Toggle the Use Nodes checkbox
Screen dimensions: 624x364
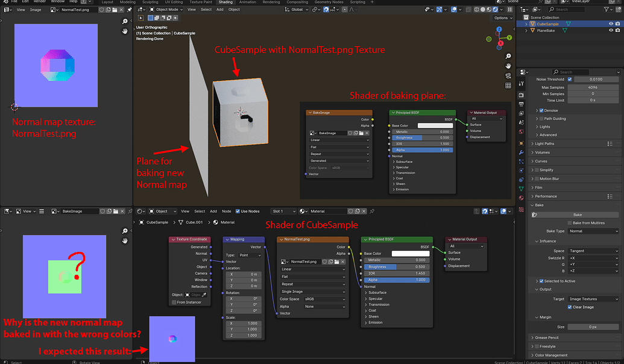(x=238, y=212)
